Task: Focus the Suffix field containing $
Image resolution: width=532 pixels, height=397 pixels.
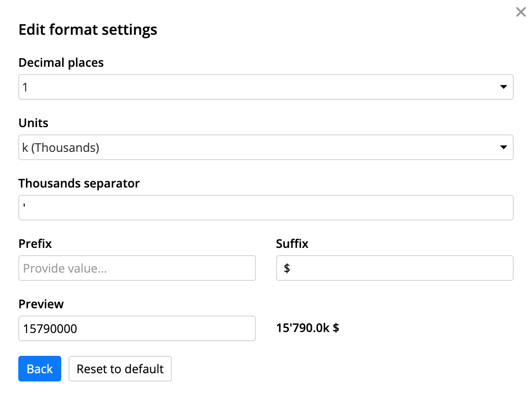Action: pyautogui.click(x=394, y=268)
